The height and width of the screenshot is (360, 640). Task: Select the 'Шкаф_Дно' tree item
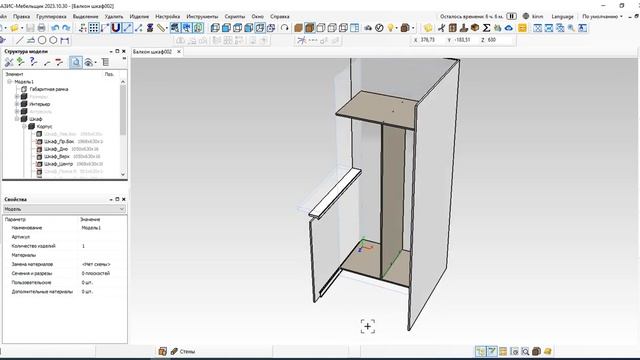pos(56,149)
